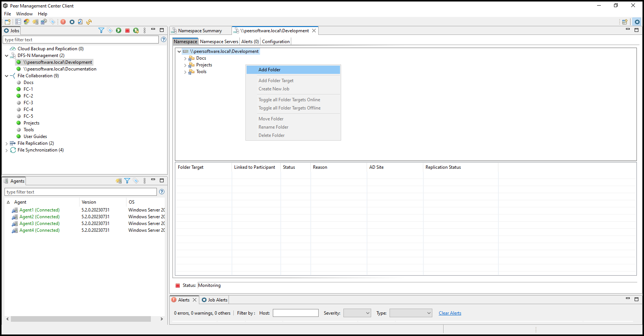Viewport: 644px width, 336px height.
Task: Maximize the Jobs panel view
Action: point(162,30)
